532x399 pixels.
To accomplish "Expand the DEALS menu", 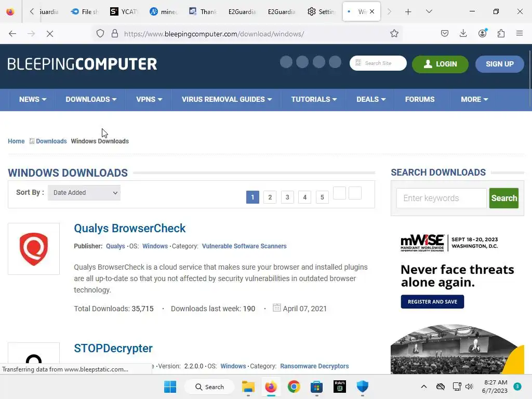I will [371, 99].
